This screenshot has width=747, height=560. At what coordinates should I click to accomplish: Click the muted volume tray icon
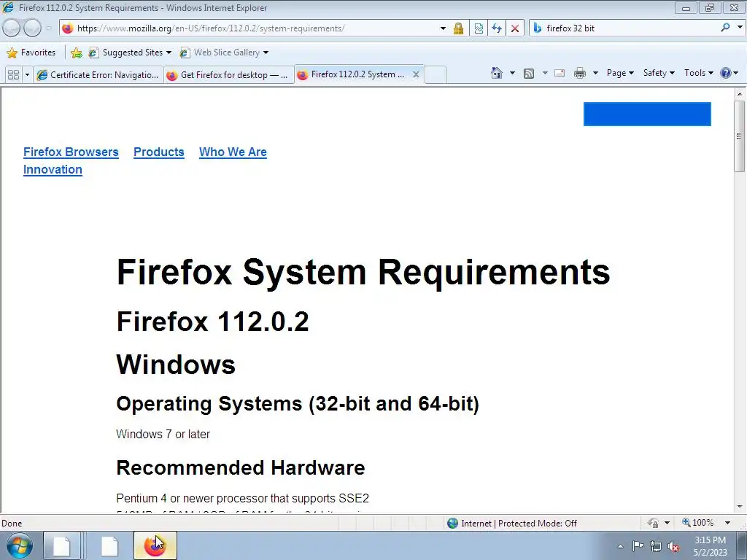673,546
